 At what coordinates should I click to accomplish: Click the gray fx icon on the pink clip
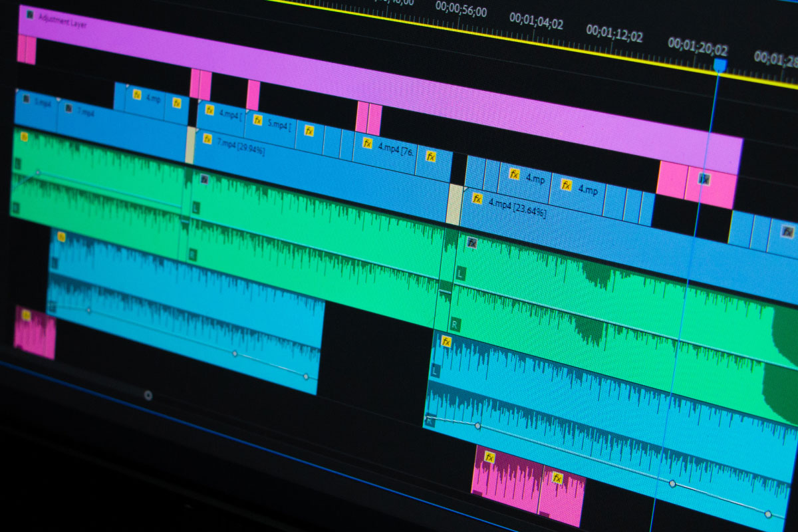tap(703, 178)
